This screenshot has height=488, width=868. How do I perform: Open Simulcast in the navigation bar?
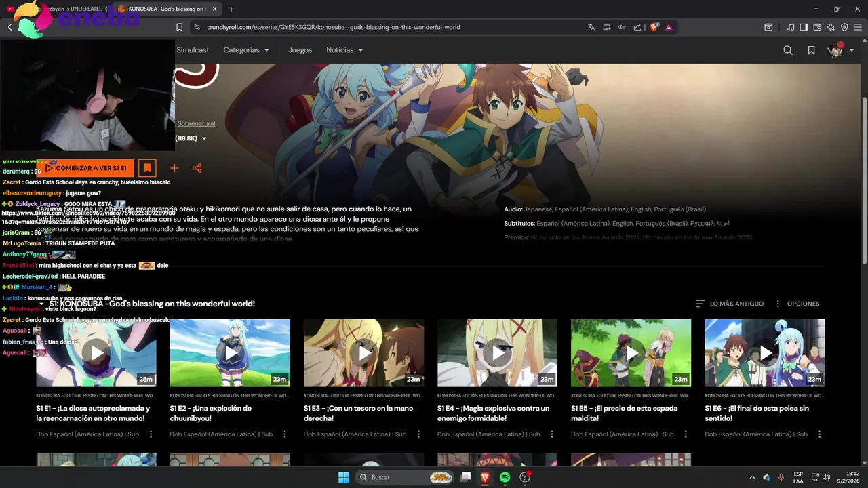(x=193, y=50)
